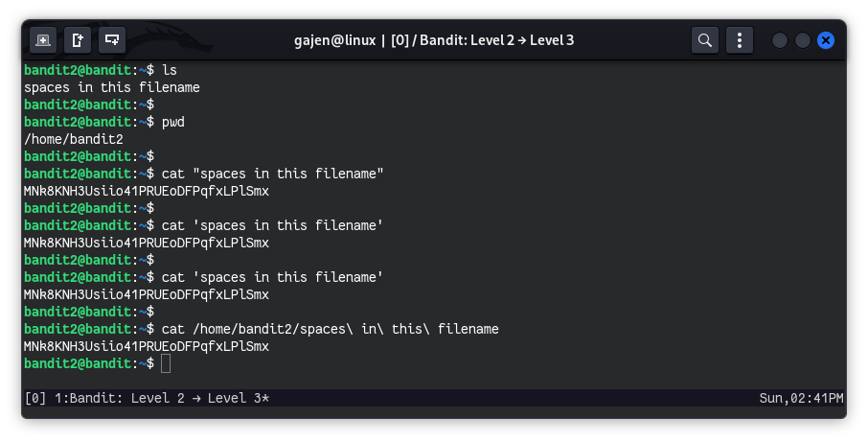
Task: Click the clock showing Sun,02:41PM
Action: tap(800, 398)
